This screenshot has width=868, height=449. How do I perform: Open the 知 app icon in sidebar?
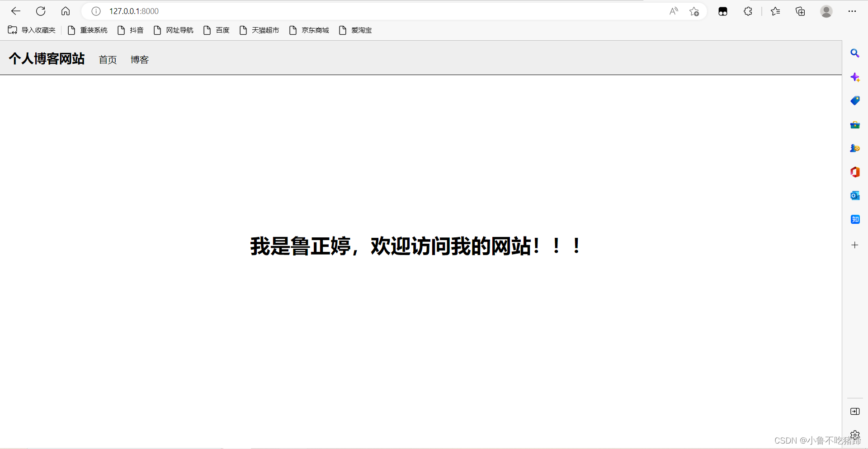pos(855,219)
